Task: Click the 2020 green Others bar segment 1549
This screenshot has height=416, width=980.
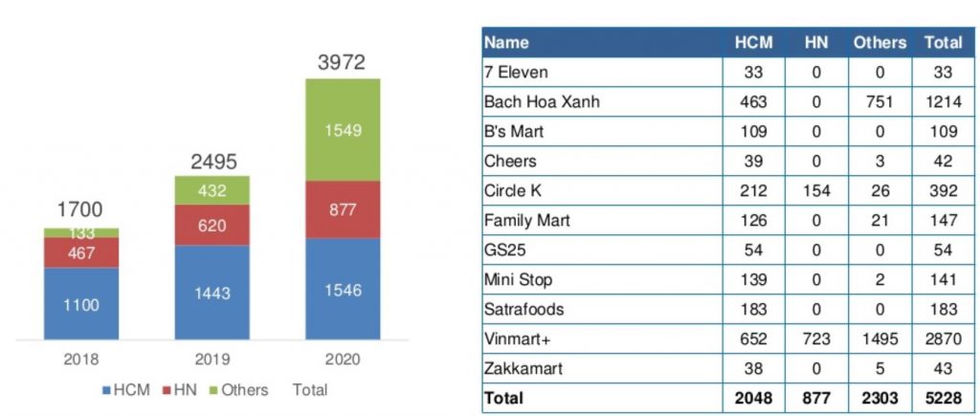Action: pos(344,130)
